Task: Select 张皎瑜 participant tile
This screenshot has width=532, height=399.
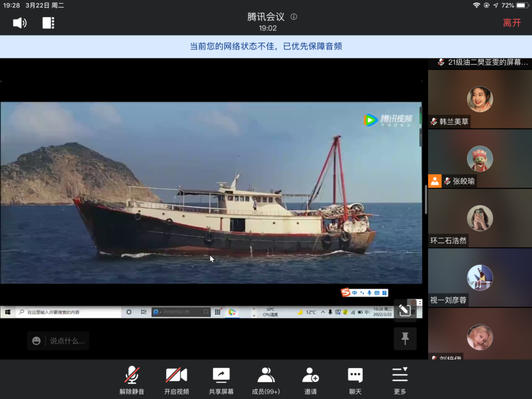Action: [480, 159]
